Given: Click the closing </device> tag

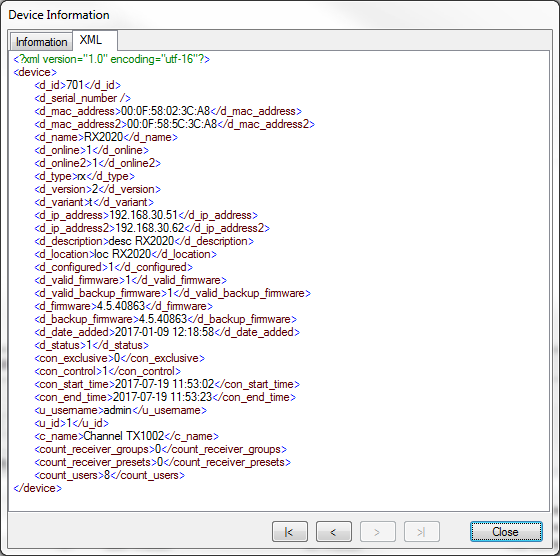Looking at the screenshot, I should pyautogui.click(x=38, y=488).
